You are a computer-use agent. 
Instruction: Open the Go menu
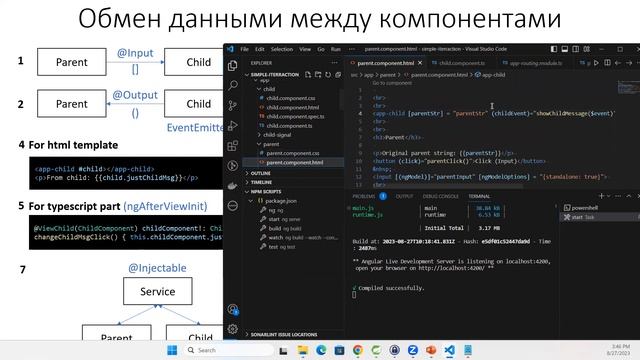point(321,49)
